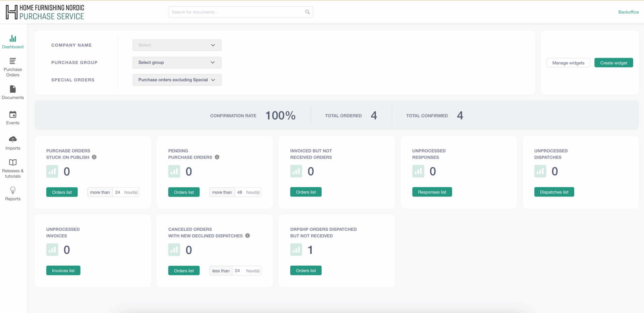Open Purchase orders excluding Special dropdown
Screen dimensions: 644x313
[x=177, y=80]
